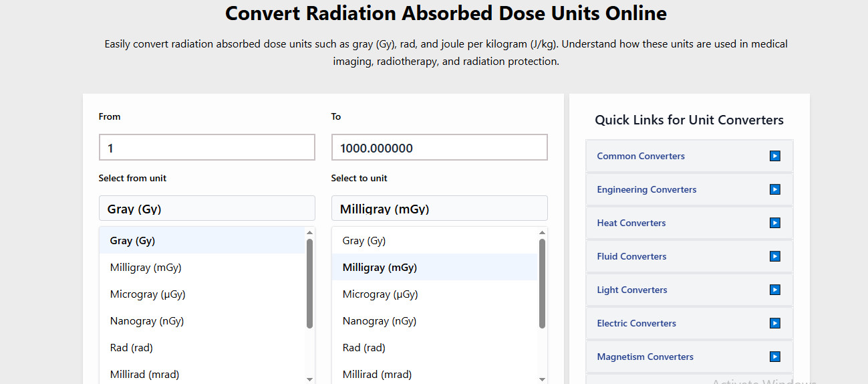Click the To result field showing 1000.000000
The width and height of the screenshot is (868, 384).
tap(439, 148)
